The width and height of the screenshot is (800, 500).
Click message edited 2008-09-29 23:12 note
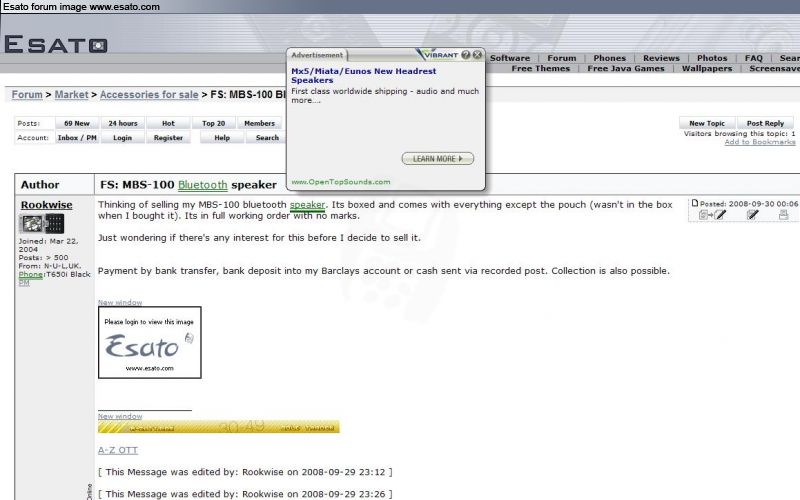coord(245,472)
